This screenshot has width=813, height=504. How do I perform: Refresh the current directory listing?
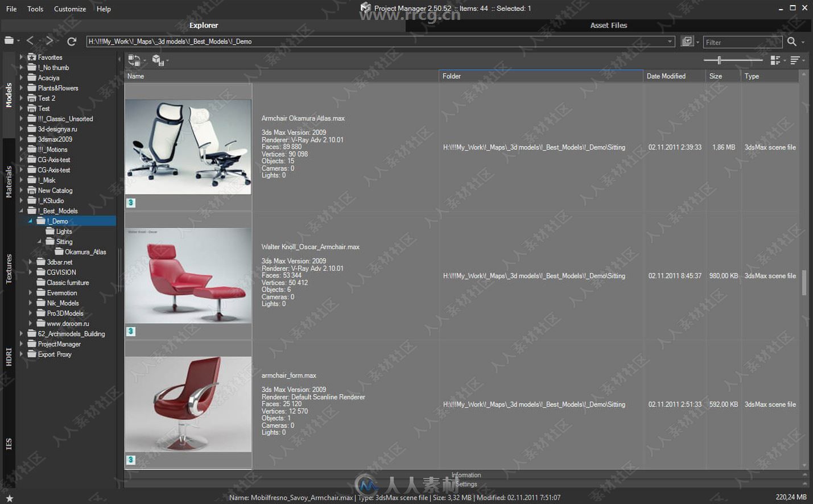click(72, 42)
